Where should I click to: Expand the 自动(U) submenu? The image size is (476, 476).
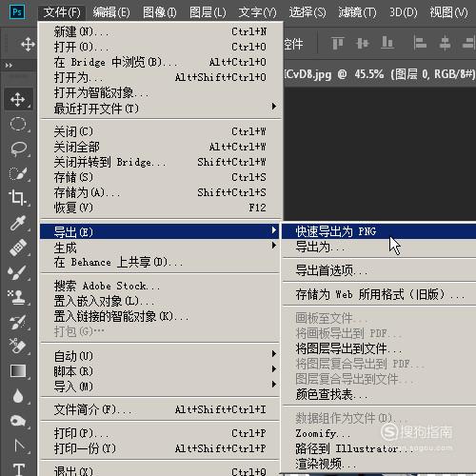coord(160,356)
